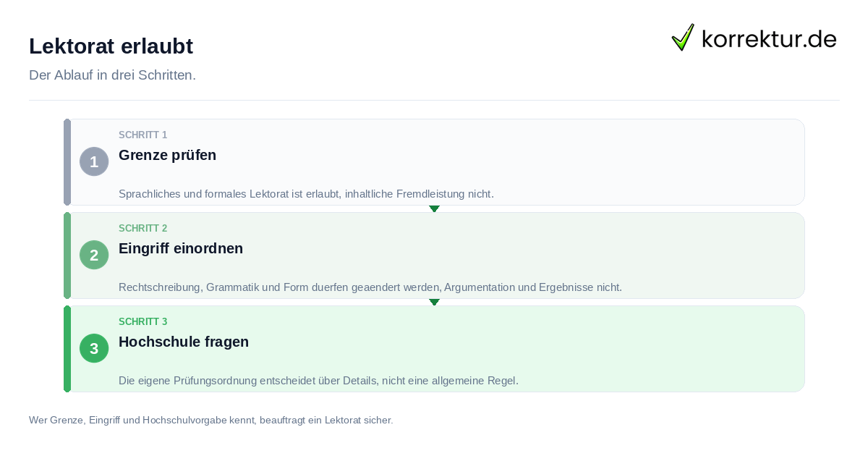868x456 pixels.
Task: Select the green step 3 circle
Action: [94, 348]
